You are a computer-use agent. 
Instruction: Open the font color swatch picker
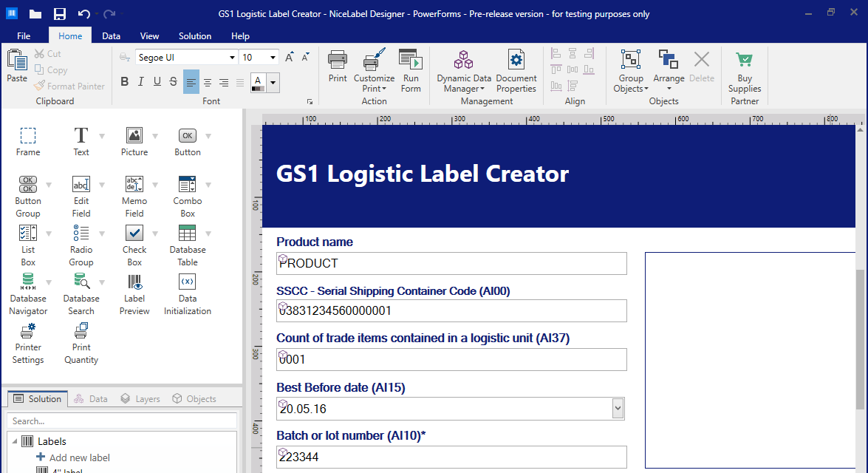coord(272,84)
